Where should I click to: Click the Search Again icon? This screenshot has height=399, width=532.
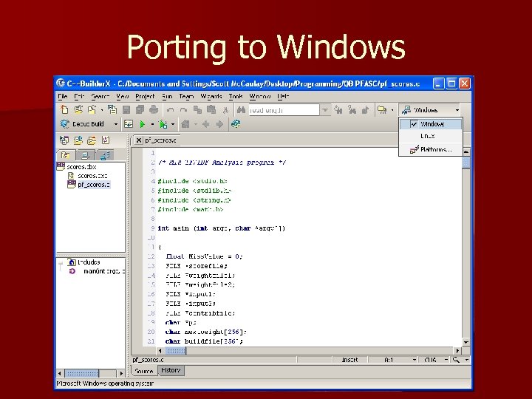point(338,109)
